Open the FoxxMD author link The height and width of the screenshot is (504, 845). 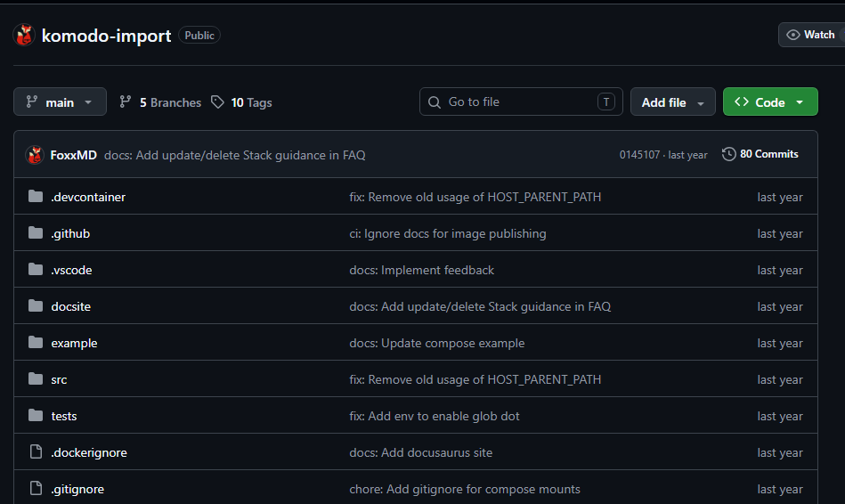73,155
